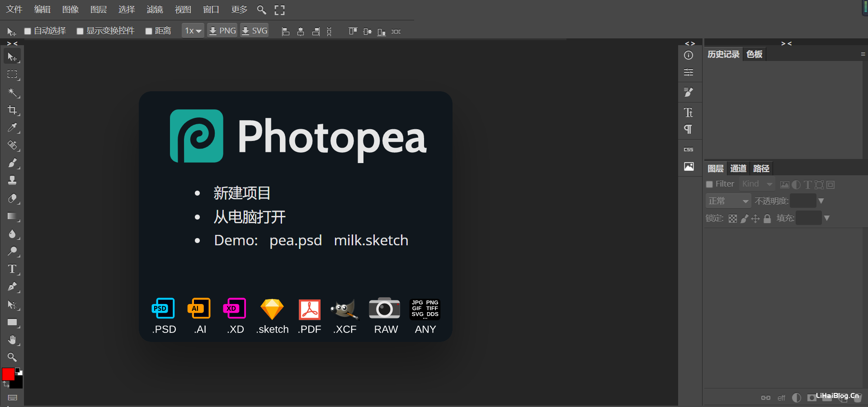Collapse the right panels with arrows
This screenshot has width=868, height=407.
786,43
